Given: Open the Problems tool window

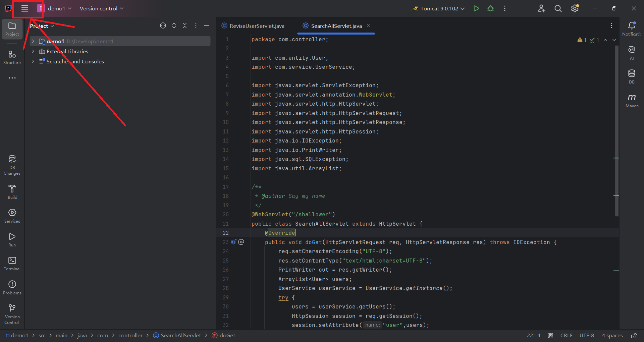Looking at the screenshot, I should point(12,287).
